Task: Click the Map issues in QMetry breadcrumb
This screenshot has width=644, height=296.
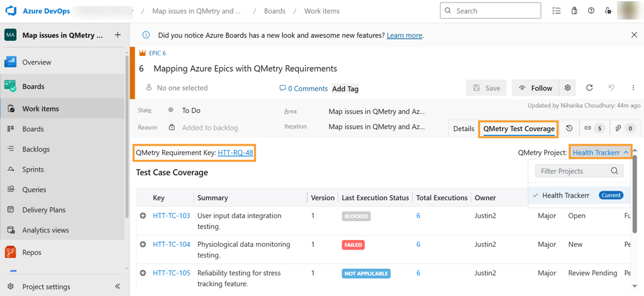Action: coord(196,11)
